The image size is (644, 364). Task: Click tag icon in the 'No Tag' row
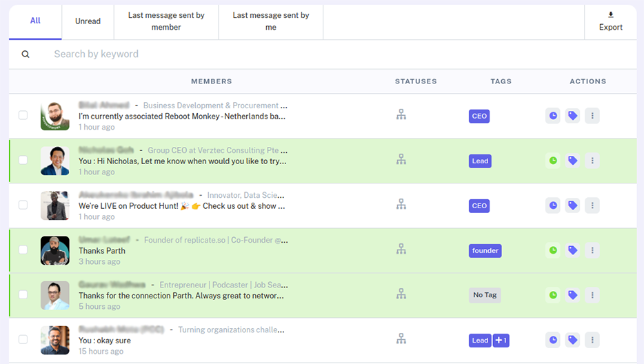pyautogui.click(x=572, y=295)
